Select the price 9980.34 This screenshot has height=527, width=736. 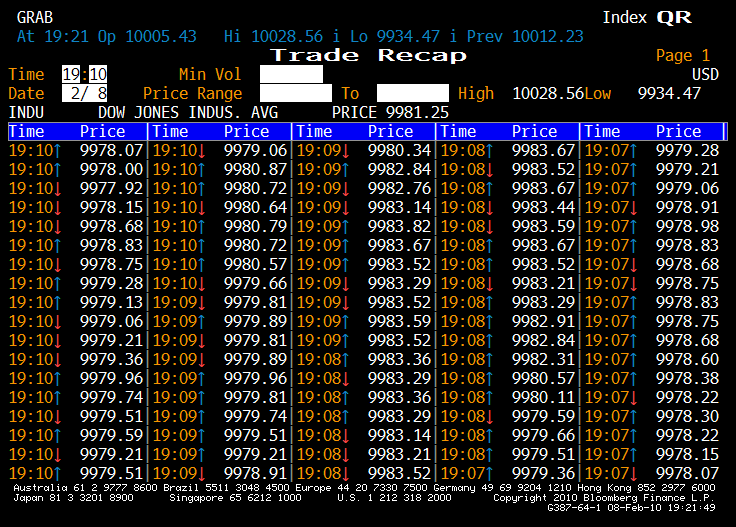click(399, 150)
